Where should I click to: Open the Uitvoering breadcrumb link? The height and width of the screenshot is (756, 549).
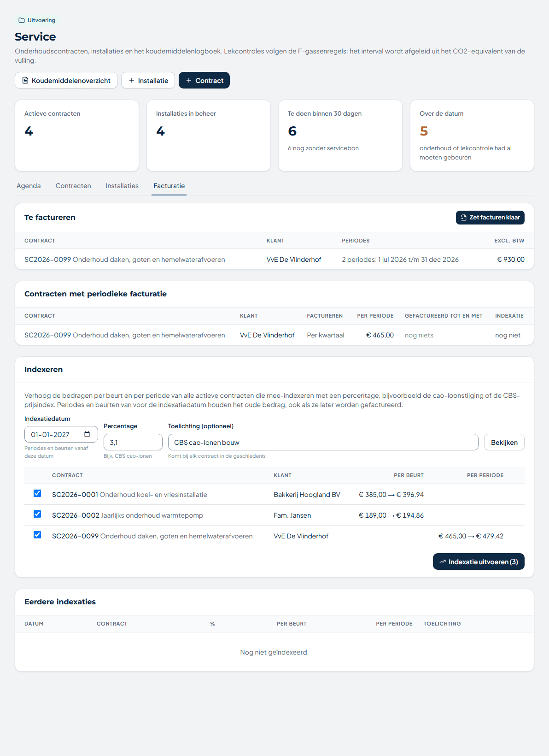(37, 20)
